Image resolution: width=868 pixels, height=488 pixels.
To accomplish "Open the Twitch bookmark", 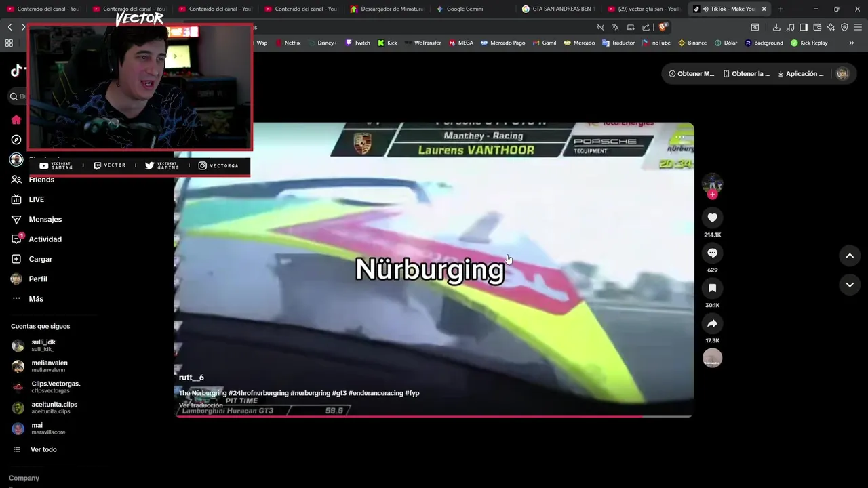I will [357, 43].
